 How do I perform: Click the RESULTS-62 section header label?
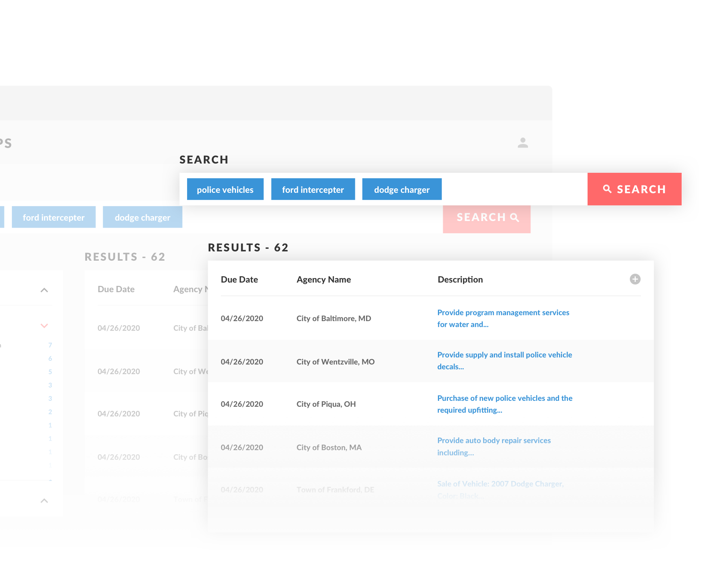tap(249, 247)
